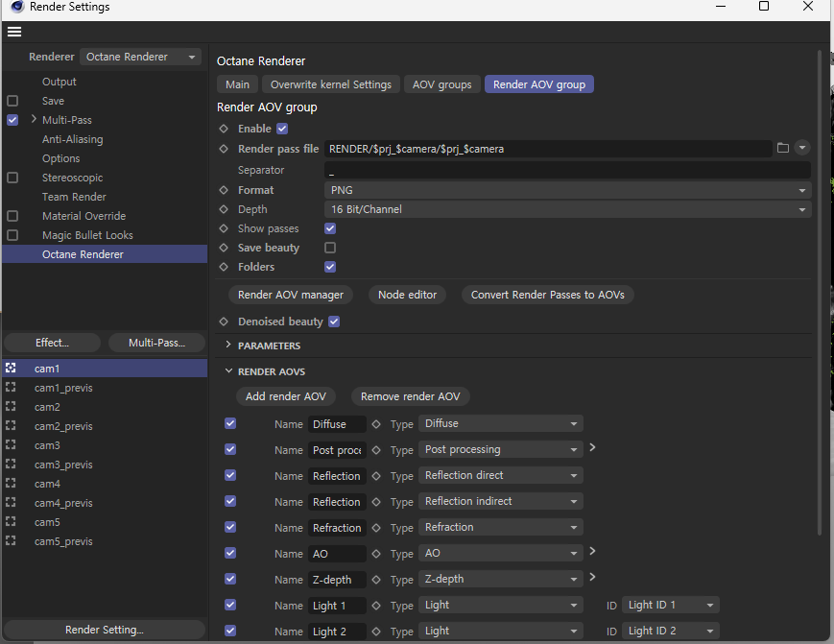Select Output in the settings list
834x644 pixels.
click(x=60, y=82)
